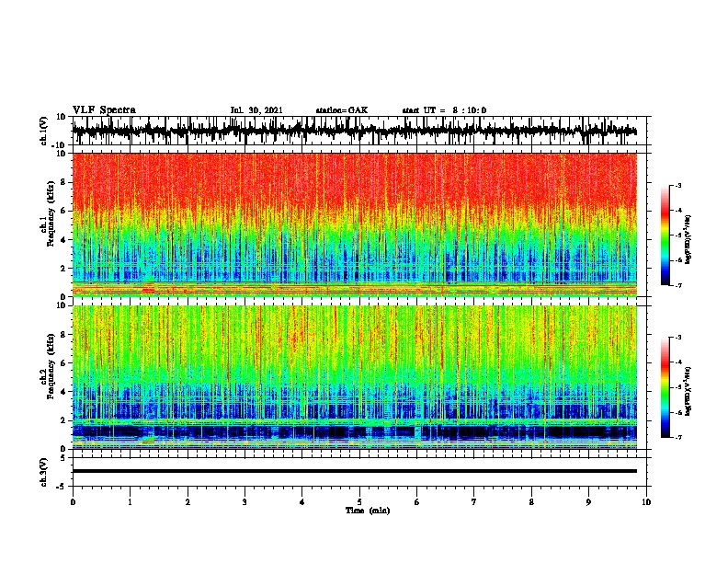The height and width of the screenshot is (563, 728).
Task: Click the "-7" label on ch.1 color bar
Action: tap(677, 285)
